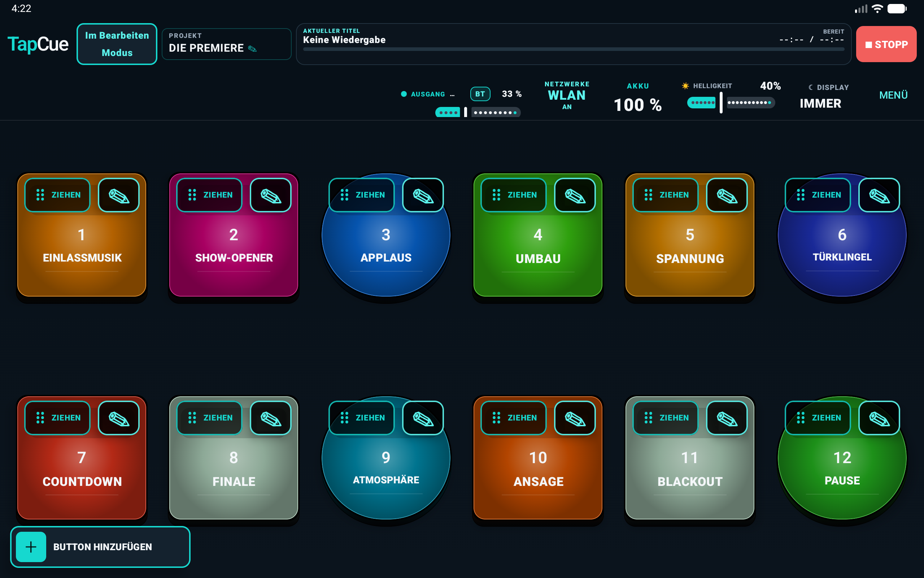This screenshot has height=578, width=924.
Task: Open edit pencil on TÜRKLINGEL
Action: 879,195
